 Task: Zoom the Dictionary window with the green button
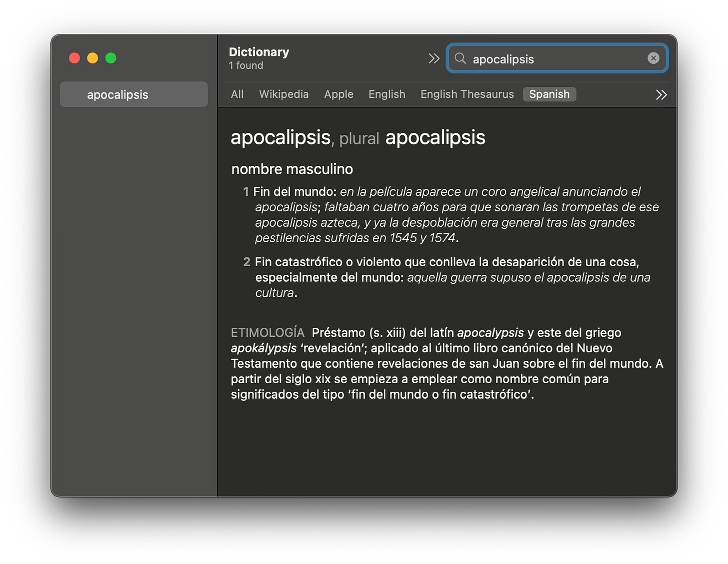click(x=111, y=58)
